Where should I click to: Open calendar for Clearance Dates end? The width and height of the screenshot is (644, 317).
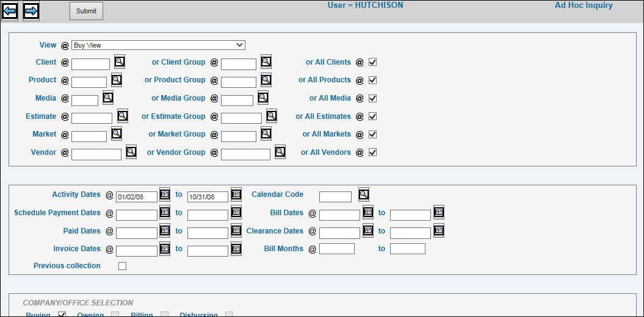439,230
